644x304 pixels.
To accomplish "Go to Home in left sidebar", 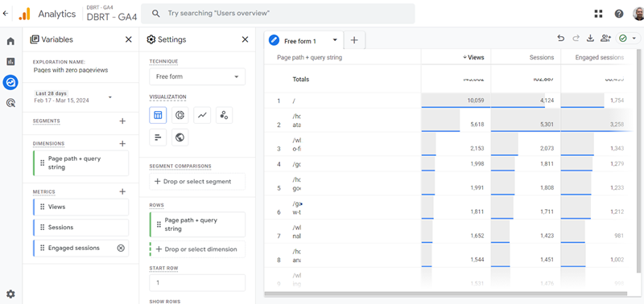I will [10, 41].
